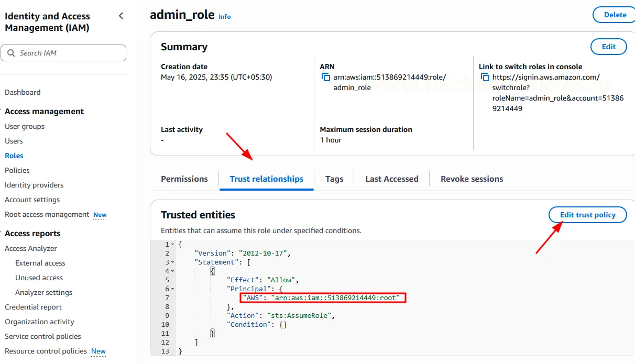Navigate to Root access management
The width and height of the screenshot is (635, 364).
point(47,214)
